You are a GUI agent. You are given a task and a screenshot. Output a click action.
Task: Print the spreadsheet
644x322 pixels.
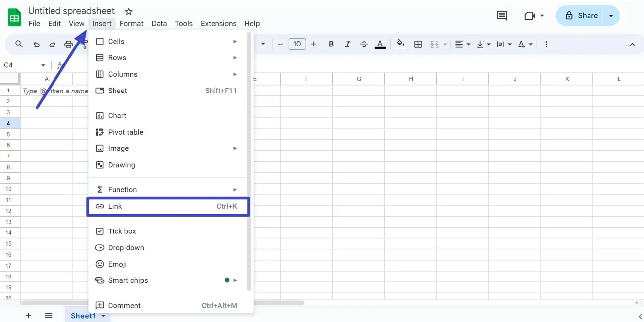point(68,44)
